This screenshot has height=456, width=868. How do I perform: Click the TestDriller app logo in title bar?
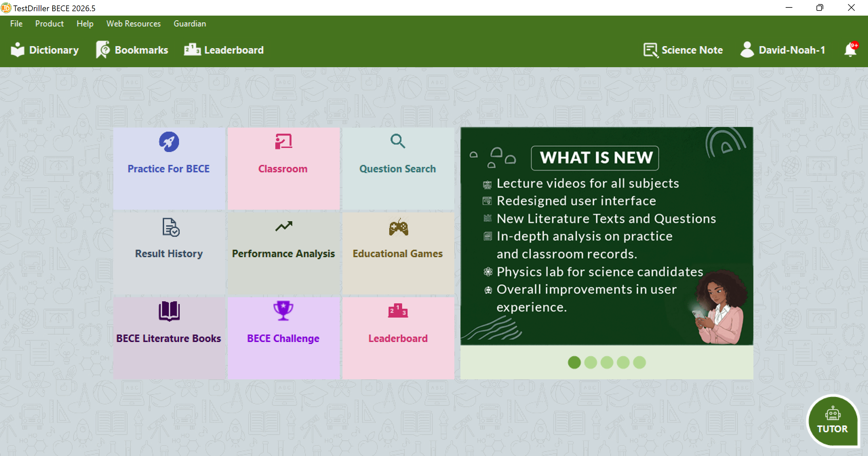coord(6,8)
